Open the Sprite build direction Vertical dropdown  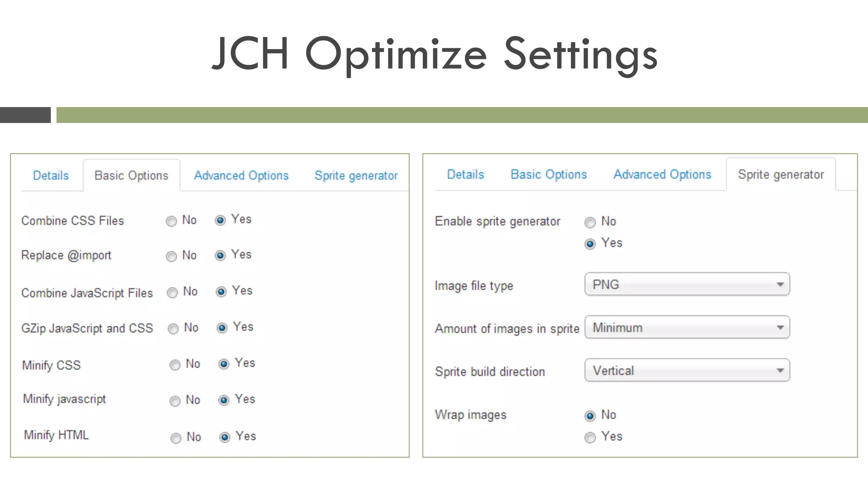pyautogui.click(x=687, y=370)
